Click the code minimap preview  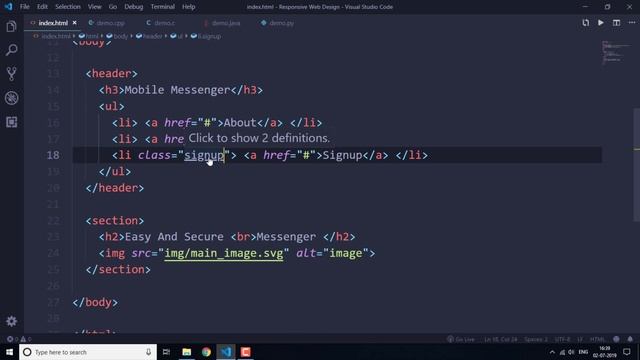(616, 52)
